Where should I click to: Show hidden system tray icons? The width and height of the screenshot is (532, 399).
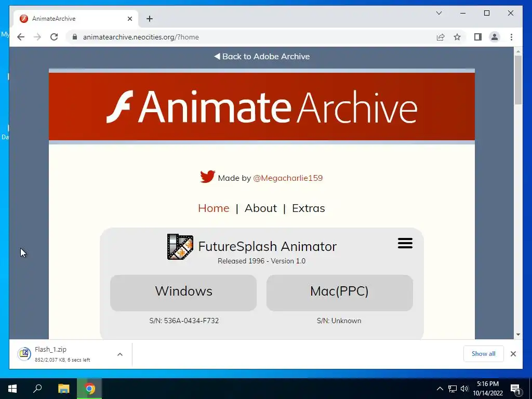tap(440, 389)
